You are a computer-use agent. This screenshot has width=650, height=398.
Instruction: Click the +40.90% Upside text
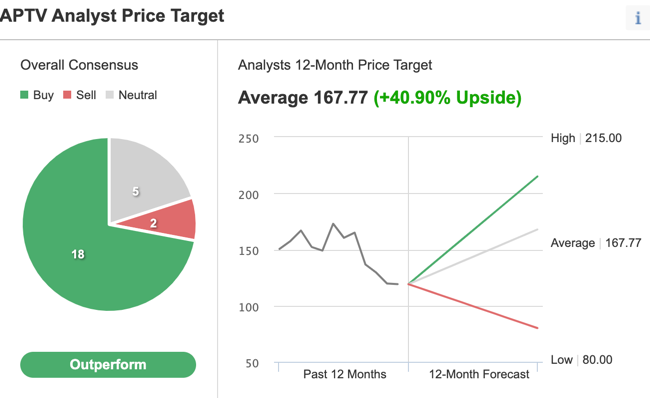(x=447, y=98)
